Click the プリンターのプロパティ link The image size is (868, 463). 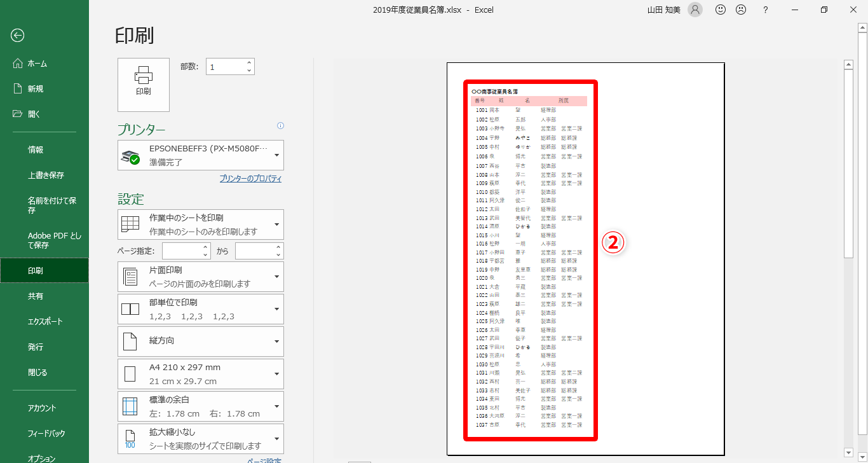tap(250, 179)
